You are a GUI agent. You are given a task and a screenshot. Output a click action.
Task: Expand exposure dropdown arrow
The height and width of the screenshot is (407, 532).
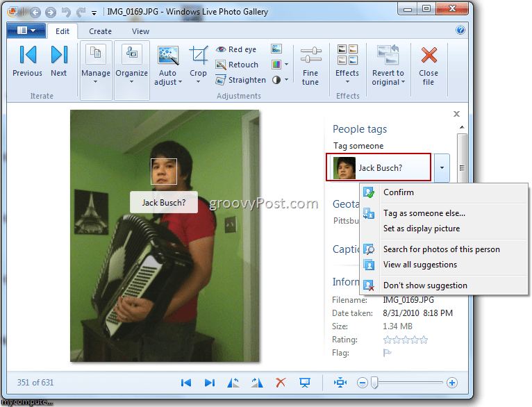tap(287, 80)
